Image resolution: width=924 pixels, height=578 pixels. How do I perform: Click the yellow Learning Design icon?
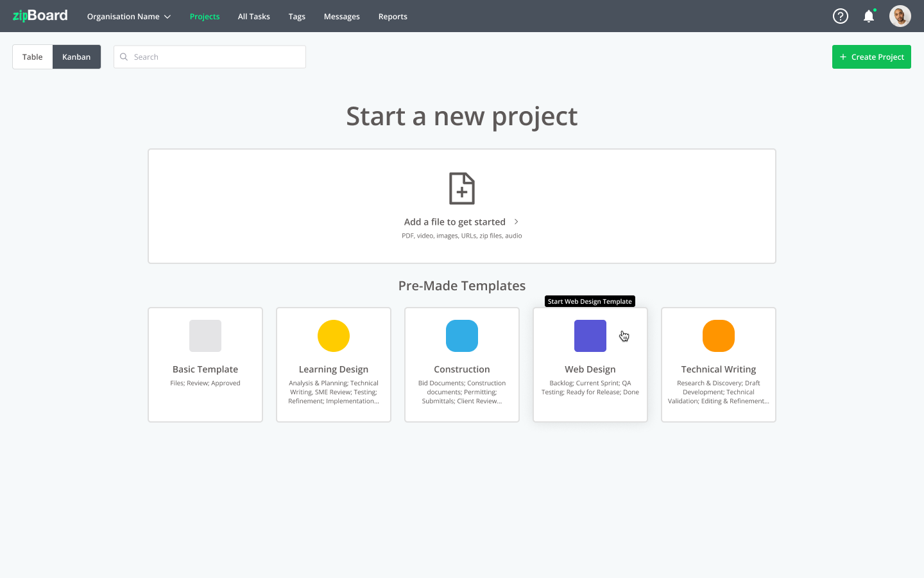(334, 336)
